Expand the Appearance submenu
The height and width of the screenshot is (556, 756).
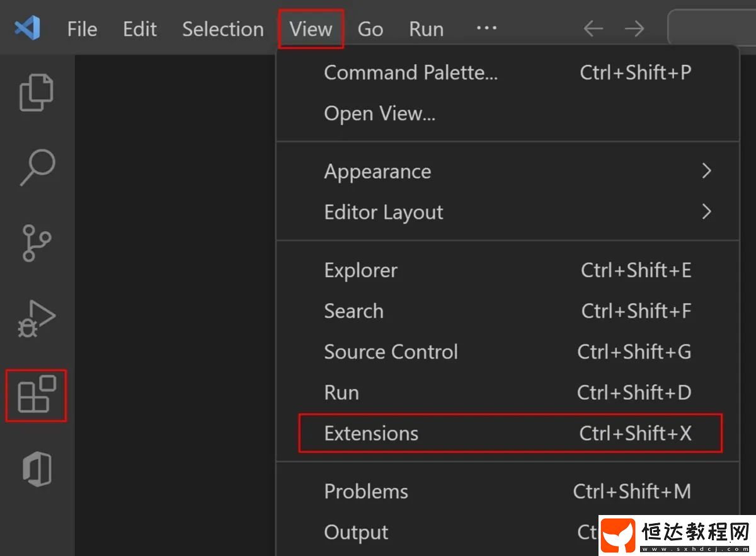pos(507,171)
